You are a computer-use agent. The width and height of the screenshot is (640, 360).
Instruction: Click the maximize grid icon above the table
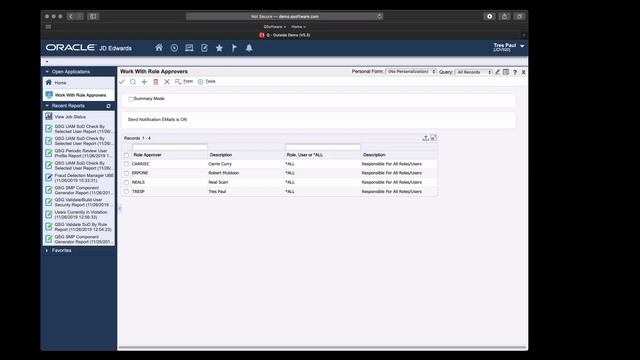[433, 138]
